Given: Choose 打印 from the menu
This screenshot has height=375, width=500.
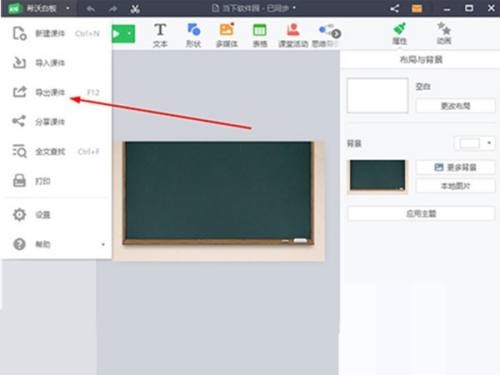Looking at the screenshot, I should click(x=57, y=181).
